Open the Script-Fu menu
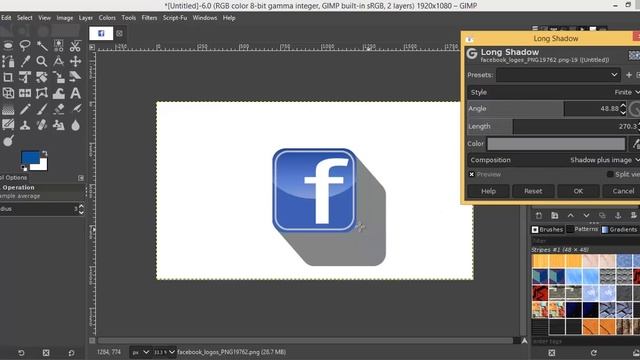The width and height of the screenshot is (640, 360). pyautogui.click(x=175, y=18)
